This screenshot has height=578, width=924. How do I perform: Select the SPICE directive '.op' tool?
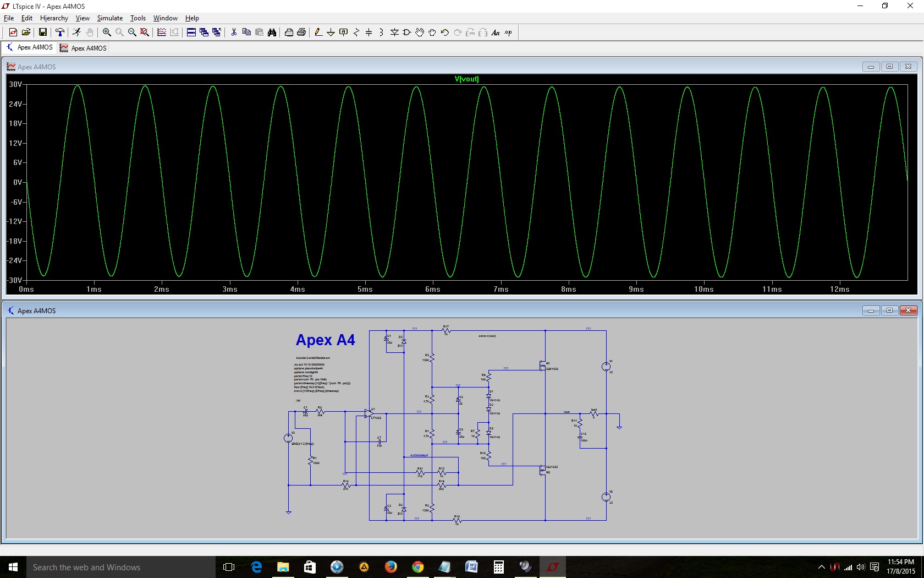pyautogui.click(x=508, y=32)
